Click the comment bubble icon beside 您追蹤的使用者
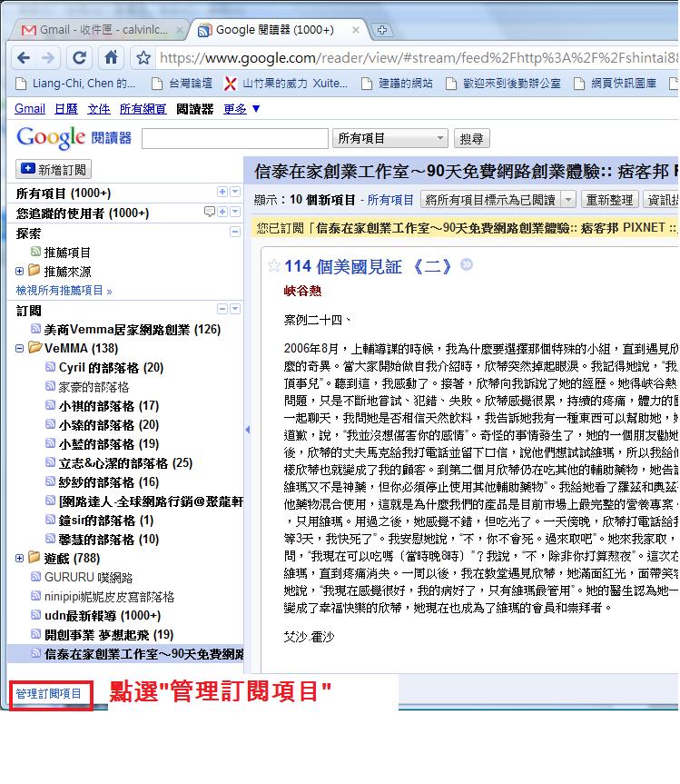 tap(210, 212)
